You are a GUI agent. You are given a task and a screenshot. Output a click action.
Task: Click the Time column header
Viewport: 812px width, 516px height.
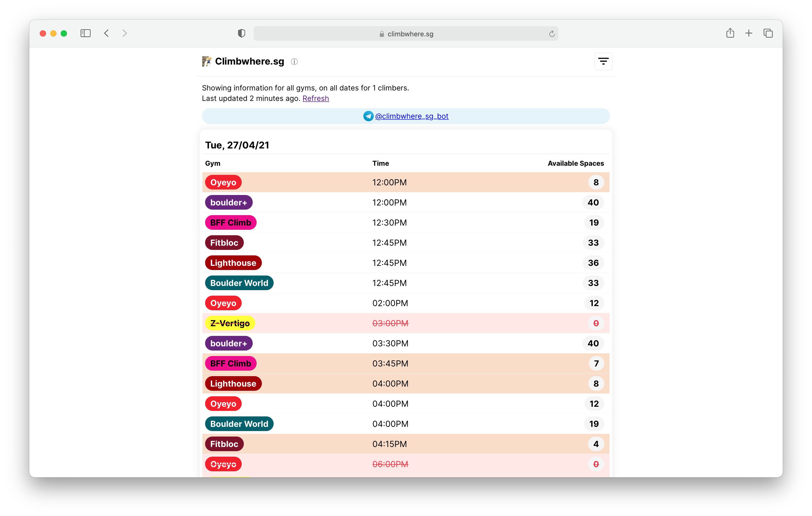click(x=380, y=163)
